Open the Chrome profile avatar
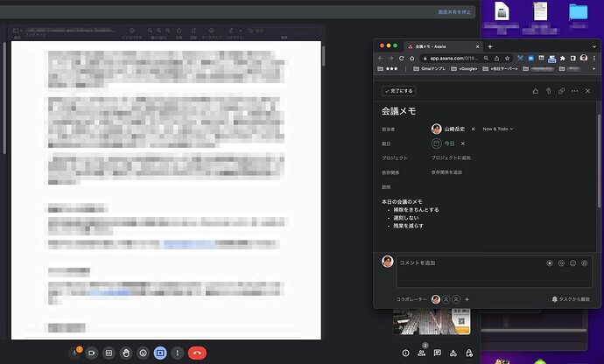Image resolution: width=604 pixels, height=364 pixels. (584, 58)
